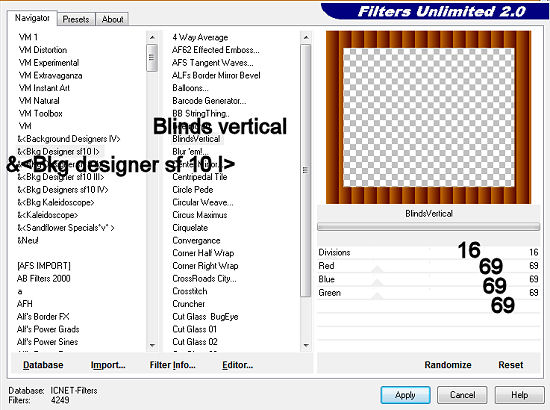Select Alf's Border FX category
The height and width of the screenshot is (410, 550).
(43, 316)
